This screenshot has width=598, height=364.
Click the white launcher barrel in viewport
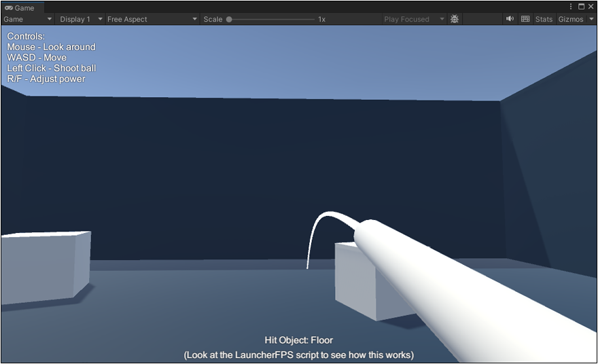click(462, 292)
